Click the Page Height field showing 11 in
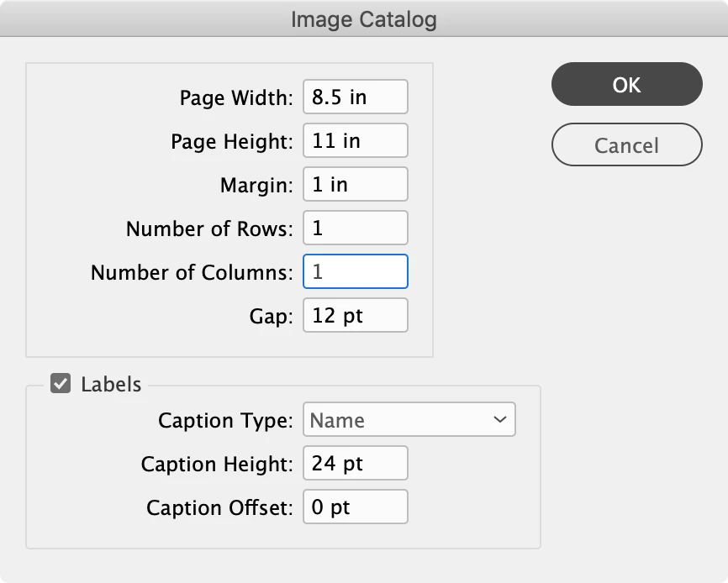 [x=355, y=140]
